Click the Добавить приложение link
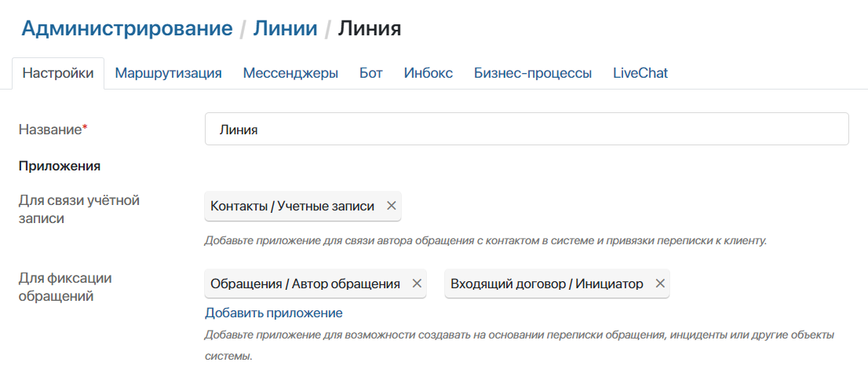Image resolution: width=868 pixels, height=377 pixels. click(274, 313)
